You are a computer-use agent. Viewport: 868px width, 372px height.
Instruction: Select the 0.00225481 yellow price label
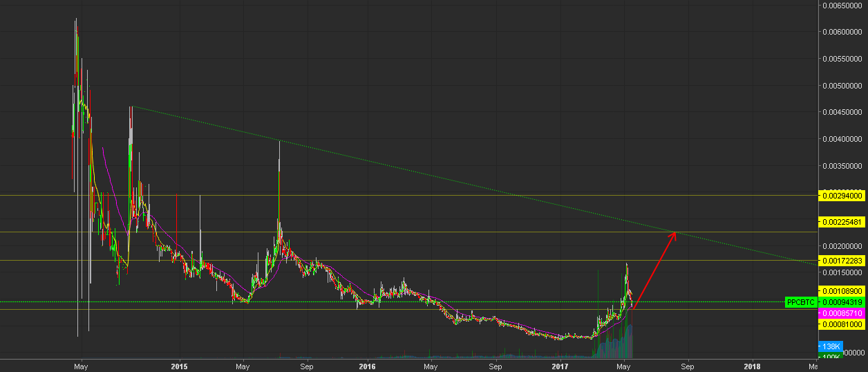pyautogui.click(x=842, y=222)
